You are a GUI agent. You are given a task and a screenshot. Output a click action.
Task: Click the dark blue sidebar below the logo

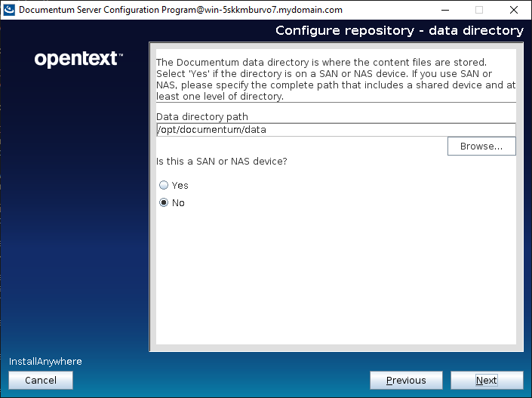[75, 211]
